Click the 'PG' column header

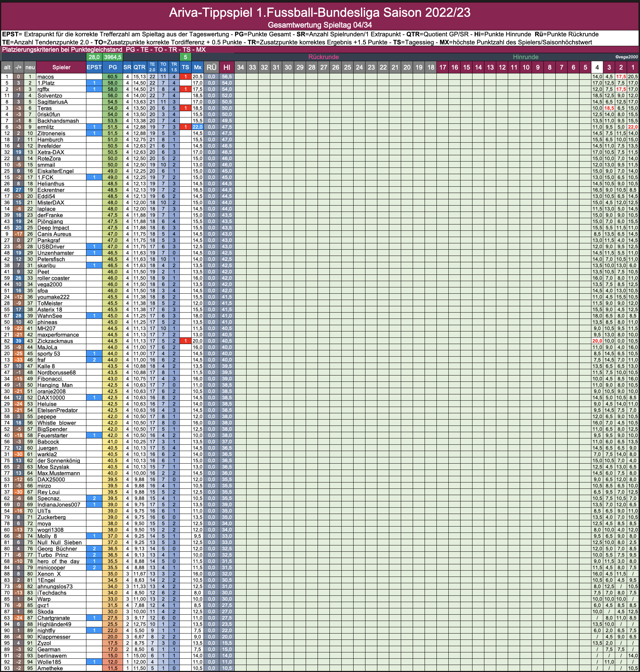(113, 67)
